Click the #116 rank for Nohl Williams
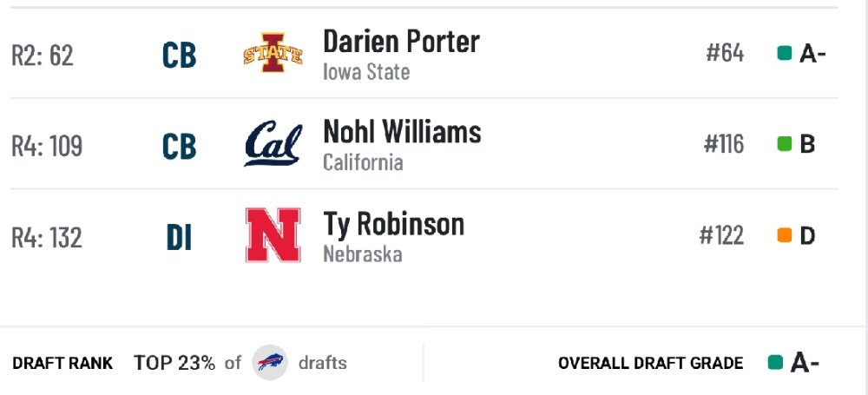The width and height of the screenshot is (868, 395). coord(724,144)
